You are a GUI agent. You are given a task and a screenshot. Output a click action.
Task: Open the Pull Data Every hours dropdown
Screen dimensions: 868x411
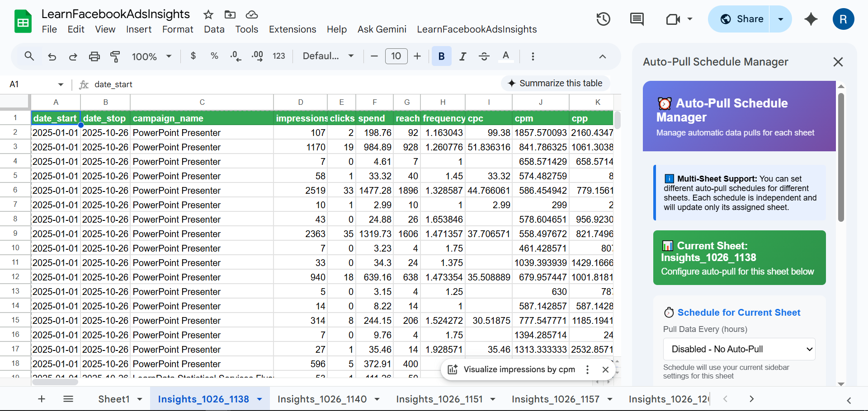[x=739, y=349]
